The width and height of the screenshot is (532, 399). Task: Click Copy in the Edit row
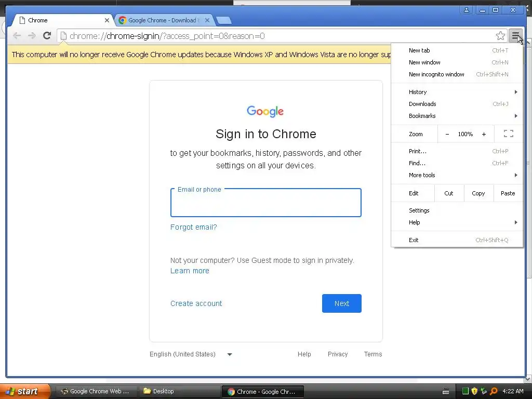[478, 193]
